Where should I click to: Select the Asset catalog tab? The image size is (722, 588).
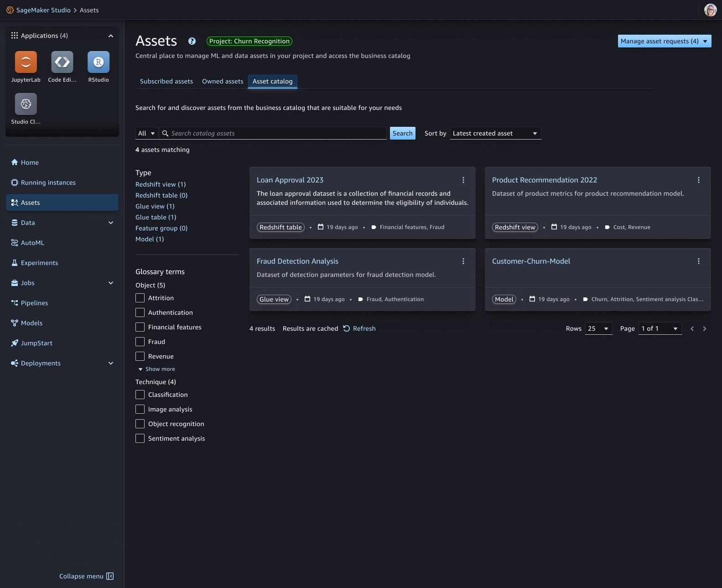(273, 81)
